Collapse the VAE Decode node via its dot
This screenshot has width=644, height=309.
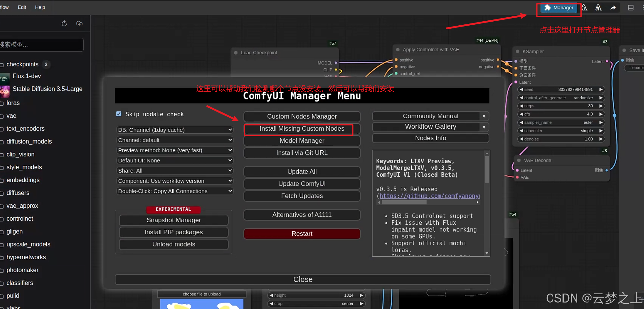pos(519,161)
